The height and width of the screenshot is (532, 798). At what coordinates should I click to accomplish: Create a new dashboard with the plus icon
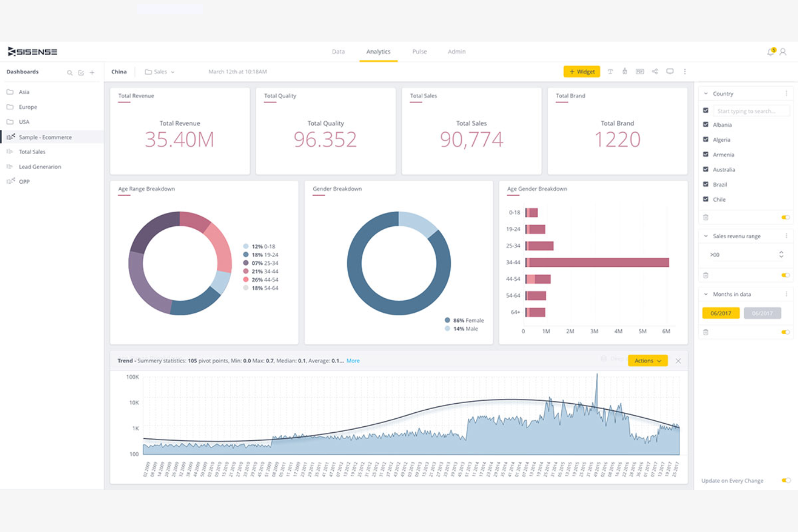click(92, 72)
